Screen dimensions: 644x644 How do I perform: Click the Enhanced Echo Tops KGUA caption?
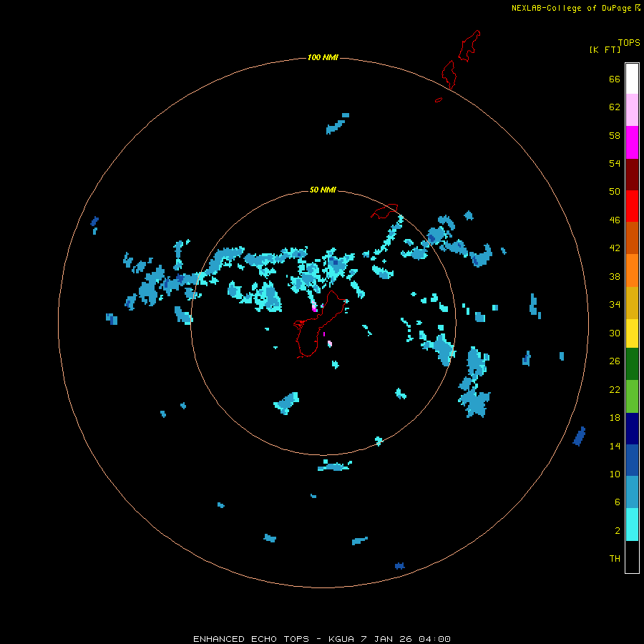tap(322, 639)
